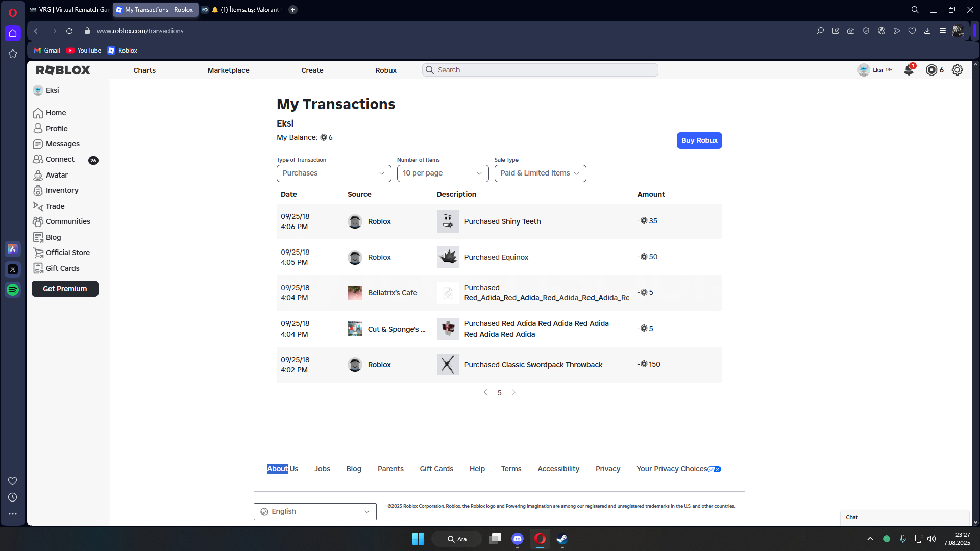This screenshot has width=980, height=551.
Task: Open the Robux balance icon in header
Action: coord(932,70)
